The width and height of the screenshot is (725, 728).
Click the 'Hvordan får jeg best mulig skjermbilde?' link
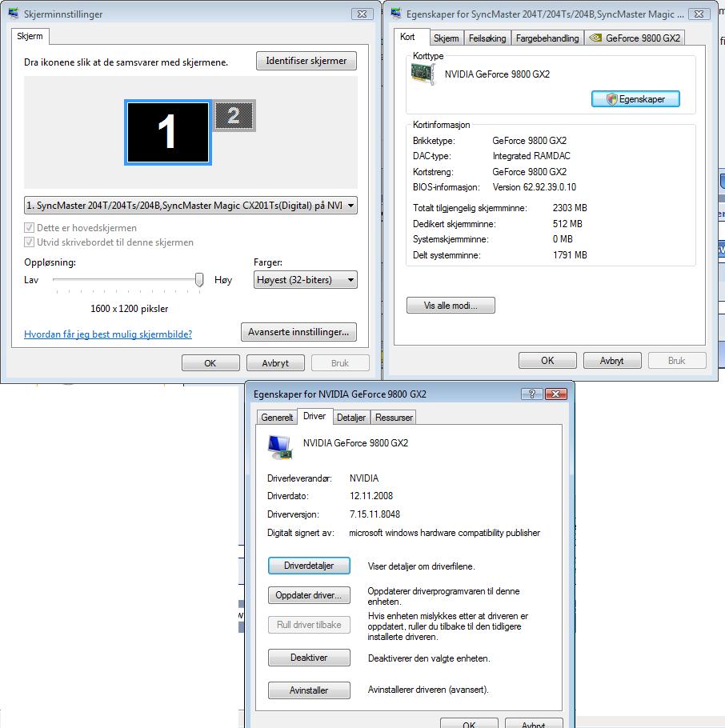[108, 334]
